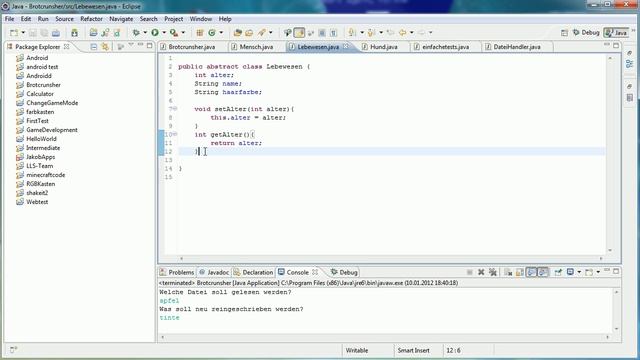
Task: Open the File menu
Action: 9,19
